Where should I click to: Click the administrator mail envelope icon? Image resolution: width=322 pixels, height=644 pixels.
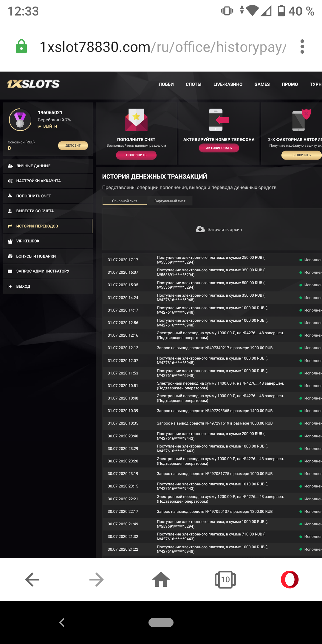pos(10,271)
